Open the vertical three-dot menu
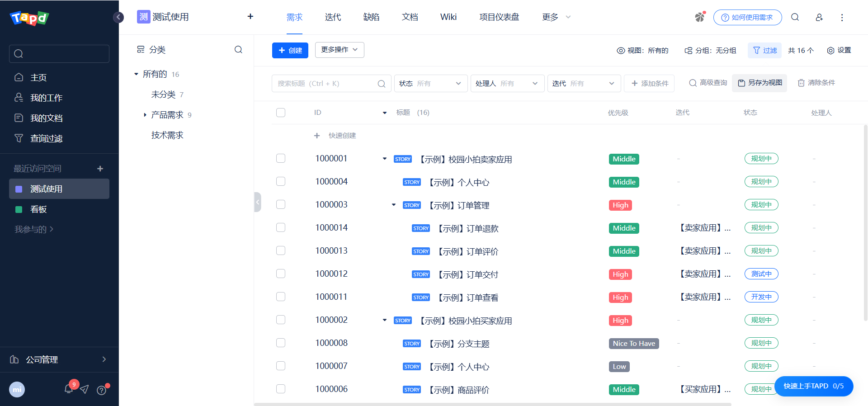The image size is (868, 406). [x=842, y=17]
